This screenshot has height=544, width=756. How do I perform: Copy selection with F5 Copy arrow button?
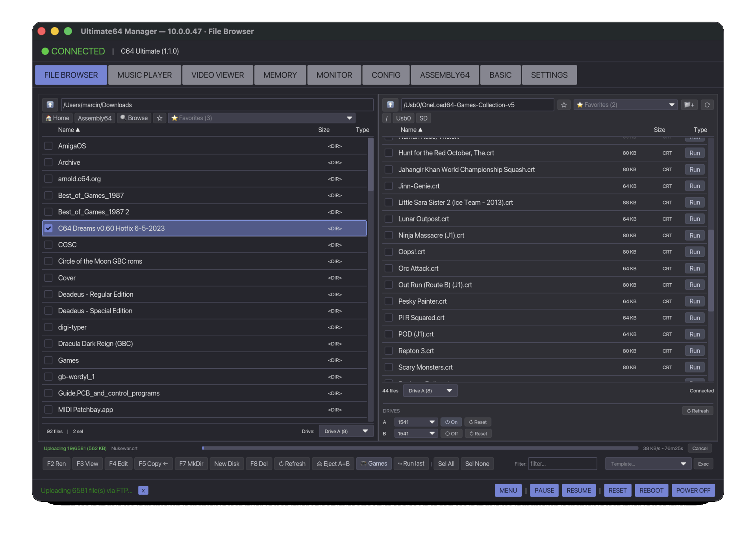[x=153, y=464]
